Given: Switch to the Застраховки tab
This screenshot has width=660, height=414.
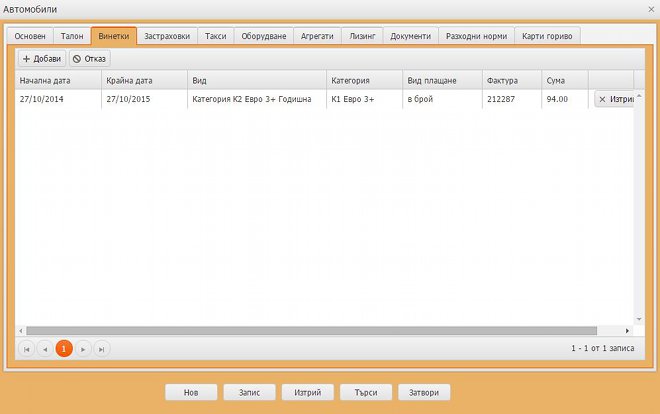Looking at the screenshot, I should (x=166, y=36).
